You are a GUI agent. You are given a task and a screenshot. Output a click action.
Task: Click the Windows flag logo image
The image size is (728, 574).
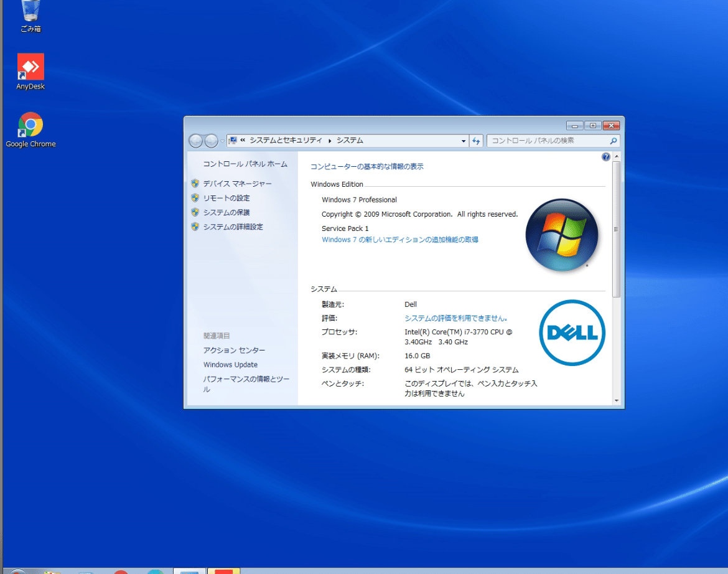562,235
